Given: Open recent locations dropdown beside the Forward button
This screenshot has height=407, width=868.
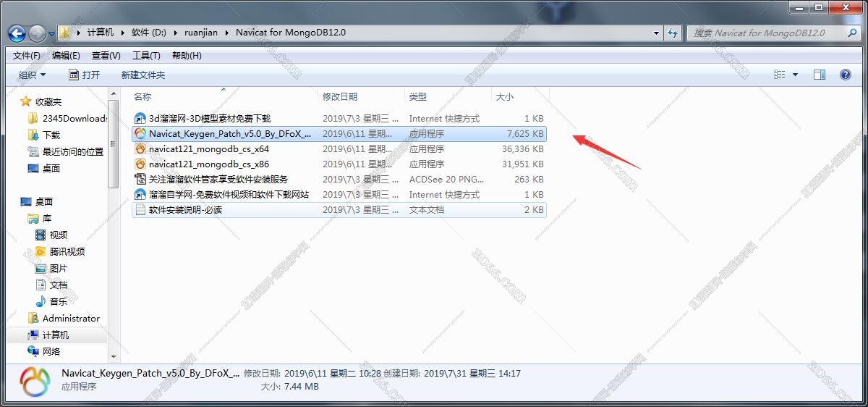Looking at the screenshot, I should click(52, 33).
